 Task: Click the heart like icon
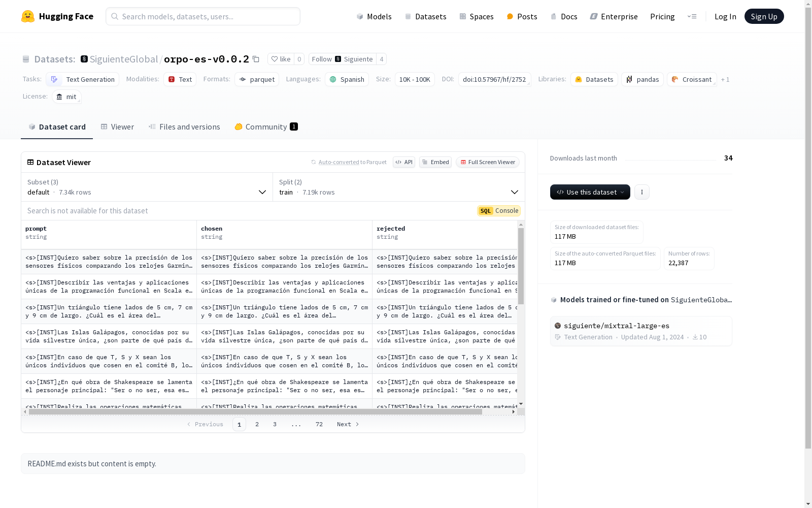275,59
